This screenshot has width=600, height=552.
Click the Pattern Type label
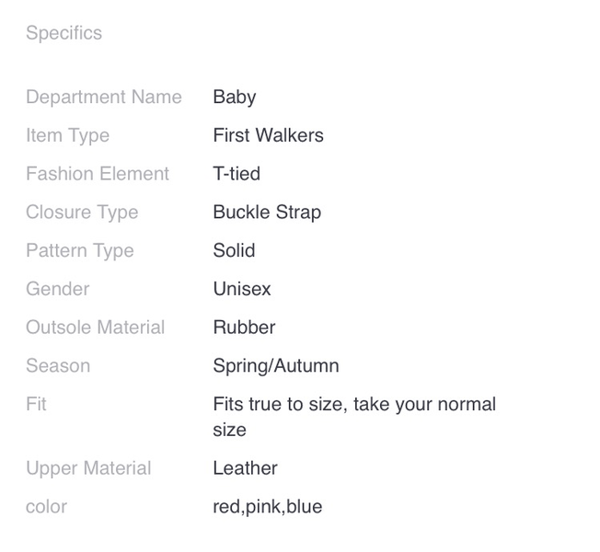tap(80, 251)
